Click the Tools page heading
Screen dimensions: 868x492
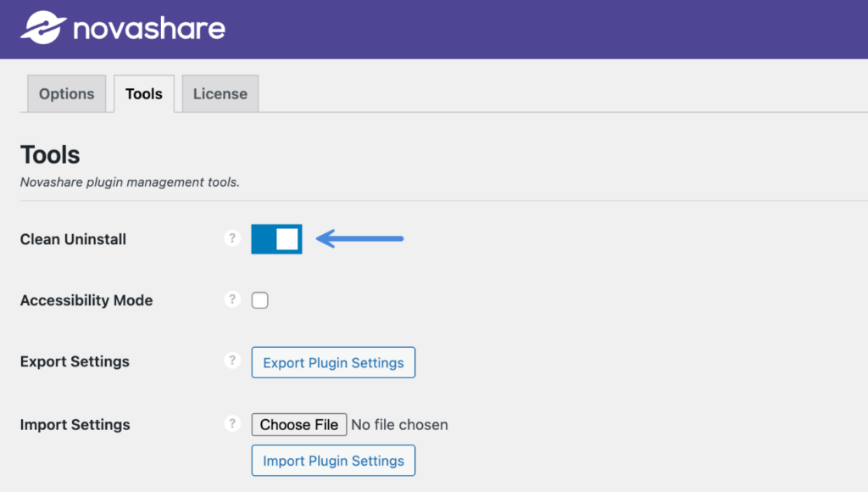[50, 154]
